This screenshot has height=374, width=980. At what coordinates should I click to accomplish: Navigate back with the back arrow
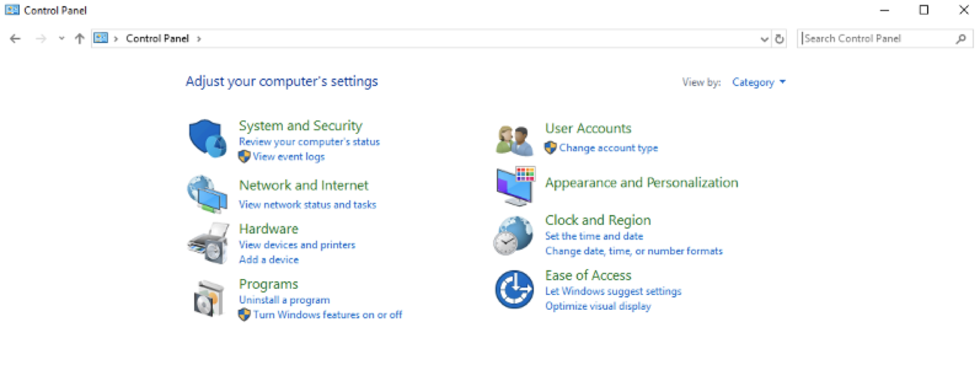coord(15,39)
